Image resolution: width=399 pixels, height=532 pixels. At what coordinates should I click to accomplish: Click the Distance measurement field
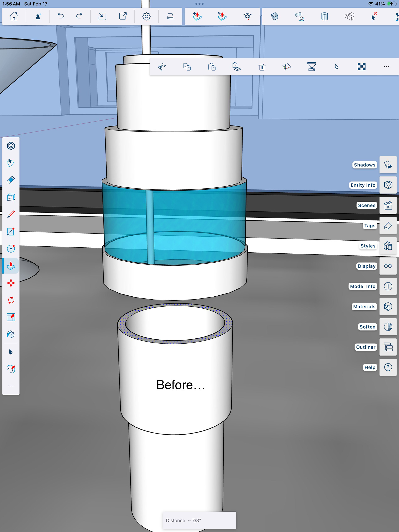point(199,520)
